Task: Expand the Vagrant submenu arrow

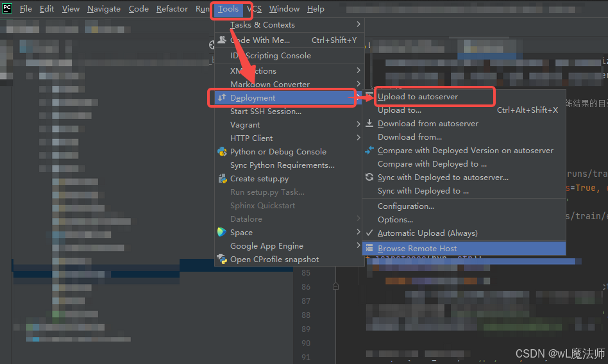Action: pos(359,124)
